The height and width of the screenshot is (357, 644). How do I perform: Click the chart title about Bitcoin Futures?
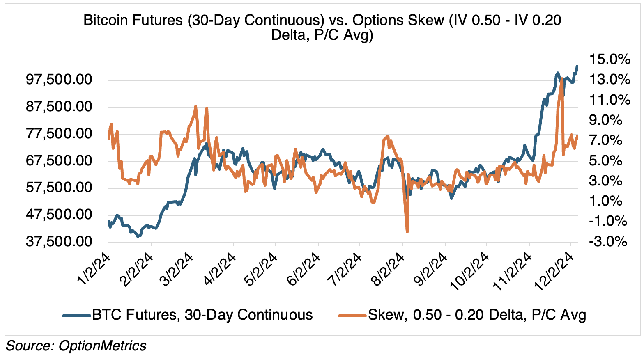pos(322,27)
